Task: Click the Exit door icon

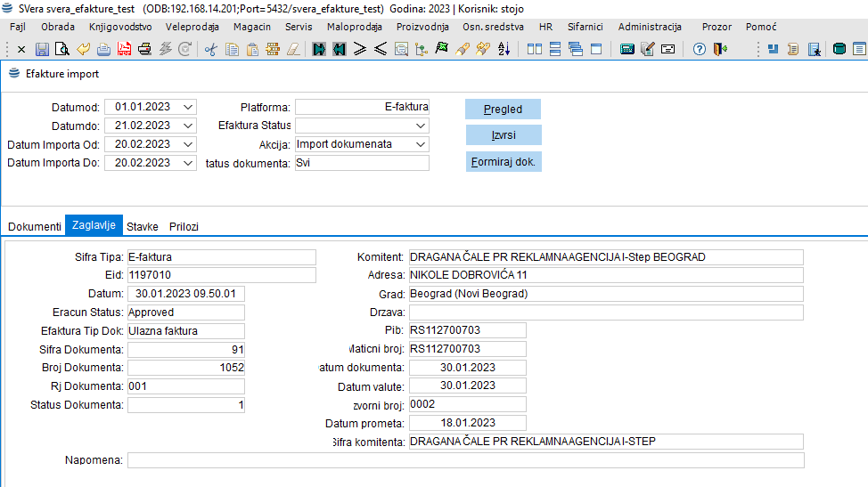Action: click(x=721, y=50)
